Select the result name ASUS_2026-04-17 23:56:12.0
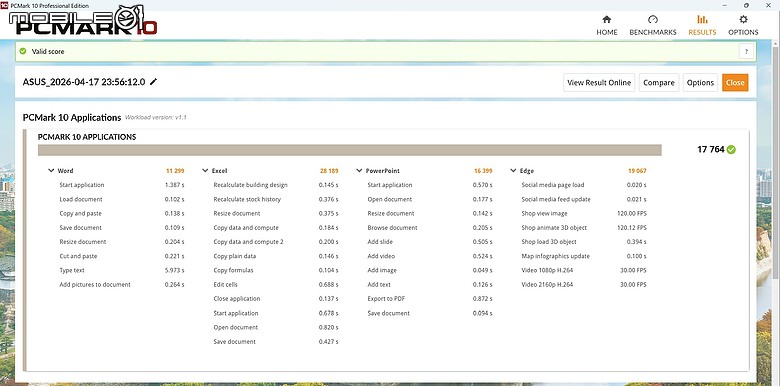780x386 pixels. click(84, 82)
